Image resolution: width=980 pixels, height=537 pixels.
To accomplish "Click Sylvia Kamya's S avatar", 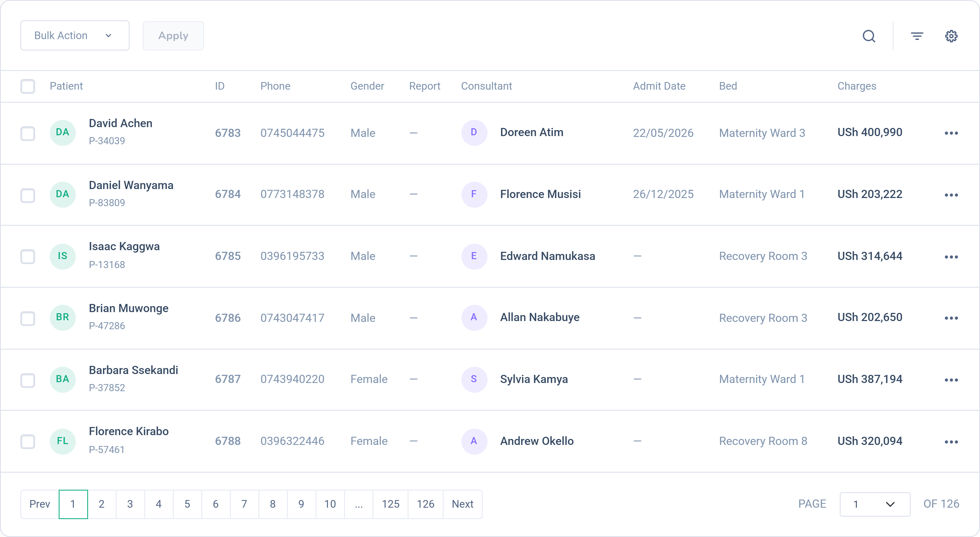I will pos(474,379).
